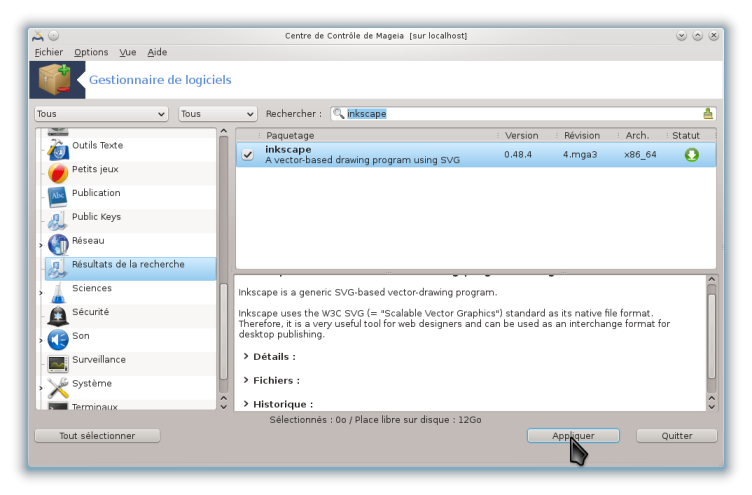Click the Quitter button
The image size is (752, 495).
[677, 436]
